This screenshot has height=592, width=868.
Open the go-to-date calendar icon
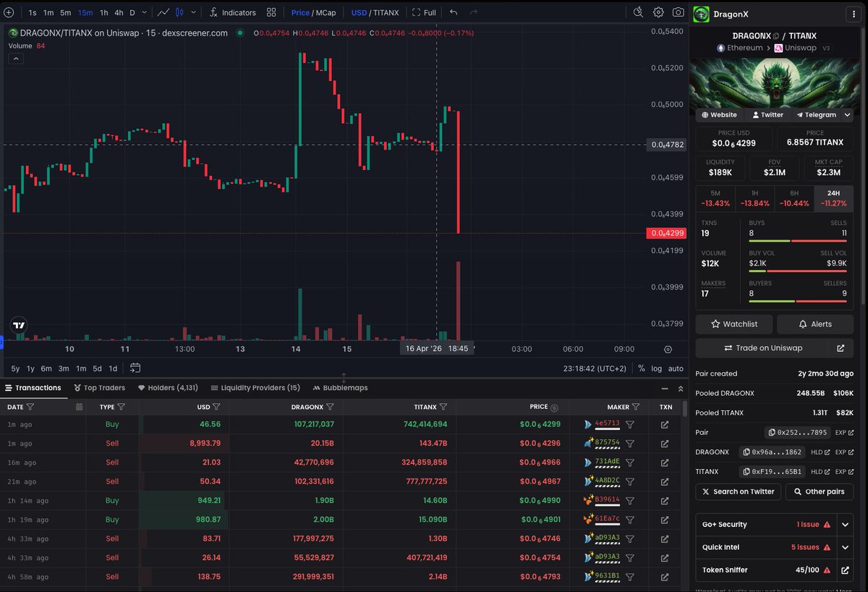coord(135,368)
